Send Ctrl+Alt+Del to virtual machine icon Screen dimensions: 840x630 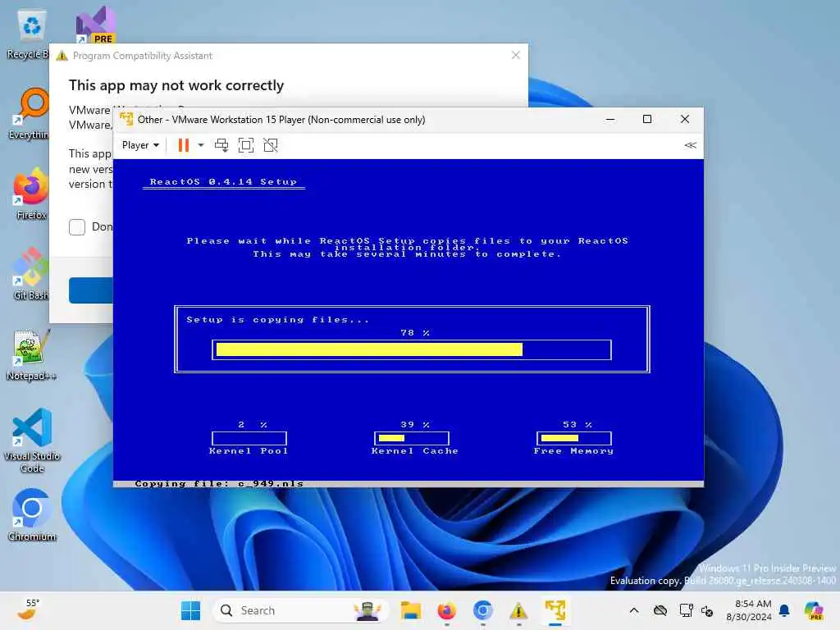point(221,145)
